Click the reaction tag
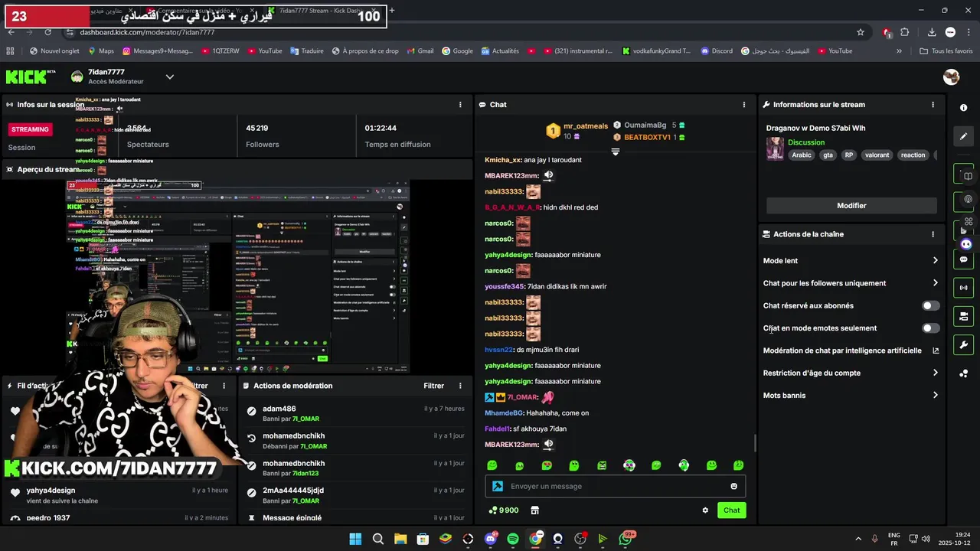980x551 pixels. (913, 155)
